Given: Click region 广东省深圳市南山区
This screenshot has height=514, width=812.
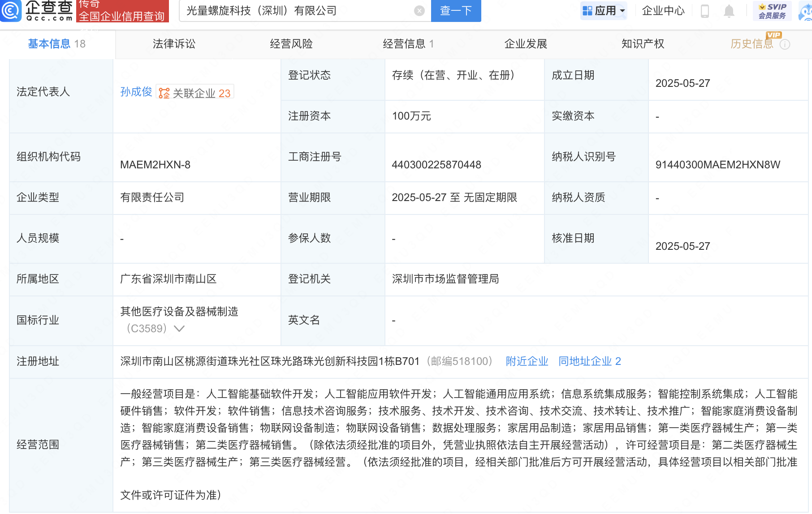Looking at the screenshot, I should [x=168, y=279].
